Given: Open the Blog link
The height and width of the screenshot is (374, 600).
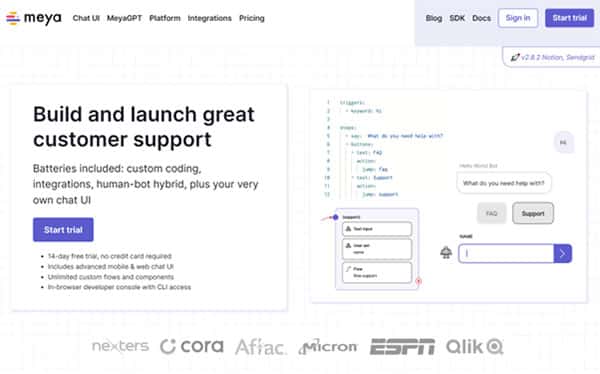Looking at the screenshot, I should [434, 18].
